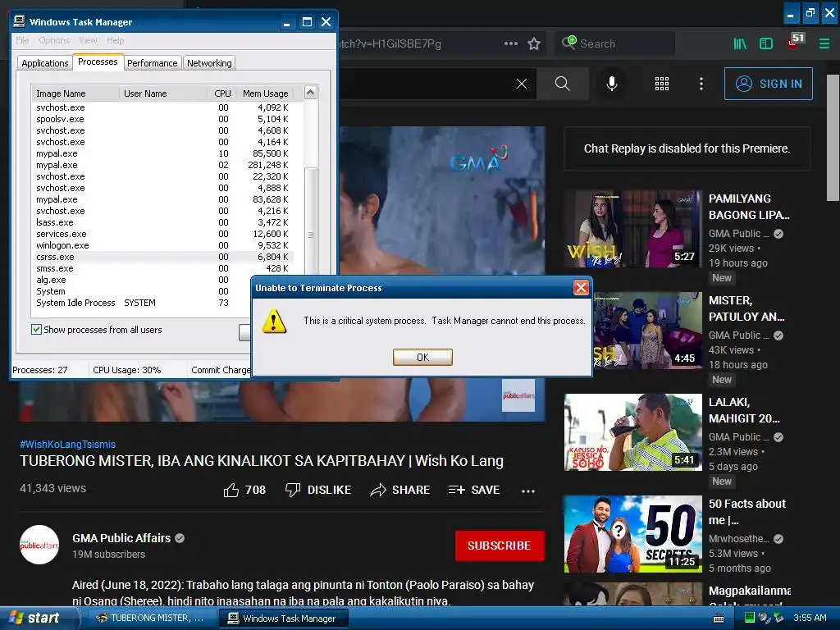This screenshot has height=630, width=840.
Task: Maximize the Windows Task Manager window
Action: click(x=307, y=22)
